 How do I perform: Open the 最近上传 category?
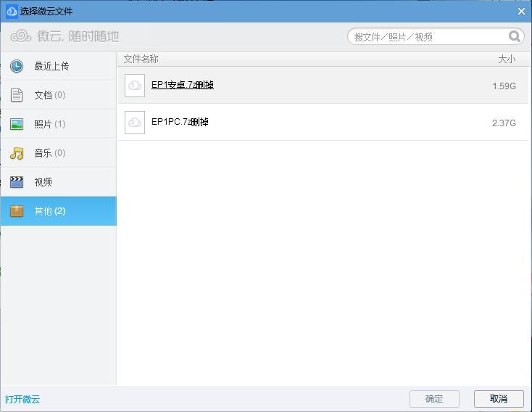click(x=51, y=66)
